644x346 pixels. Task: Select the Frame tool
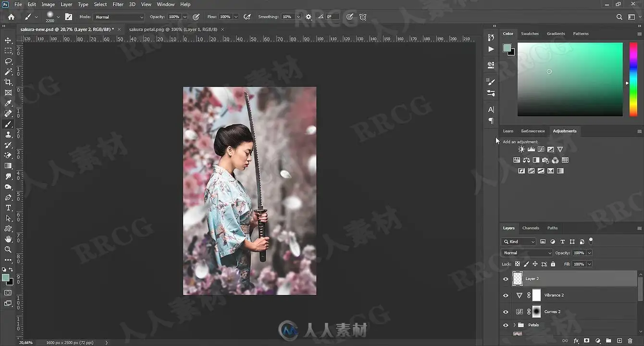8,93
